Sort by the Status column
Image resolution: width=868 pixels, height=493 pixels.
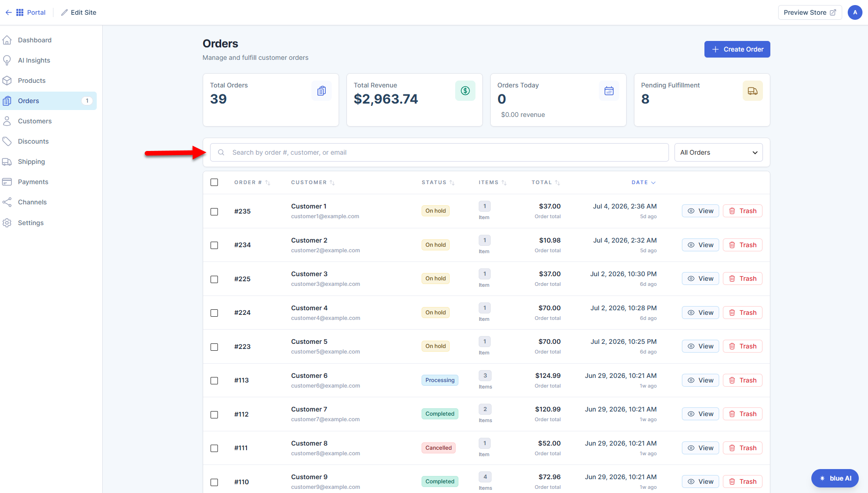[x=438, y=182]
